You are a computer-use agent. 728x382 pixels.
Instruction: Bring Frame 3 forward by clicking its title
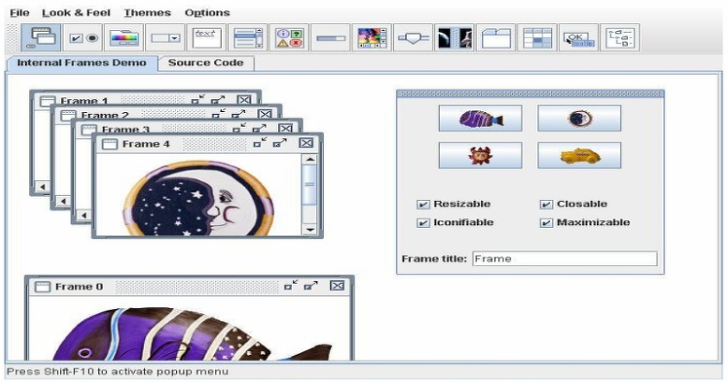coord(125,129)
